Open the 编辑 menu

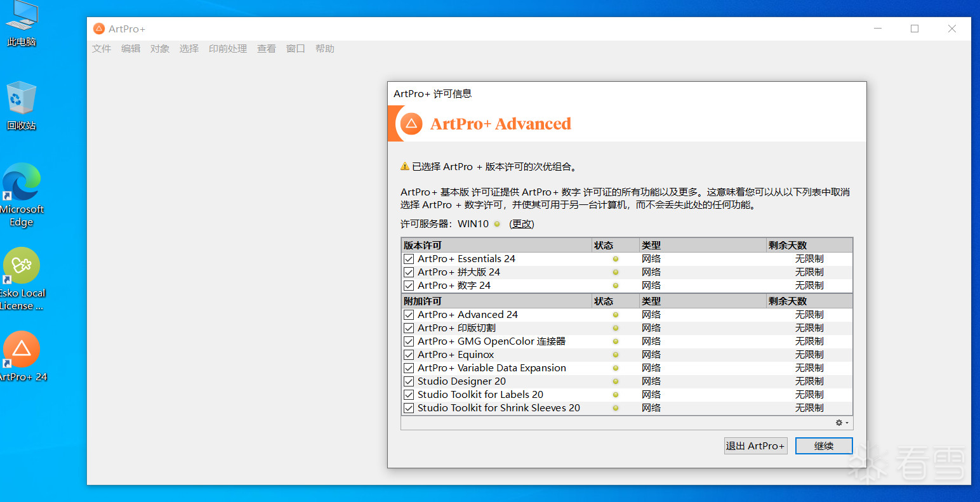point(131,49)
